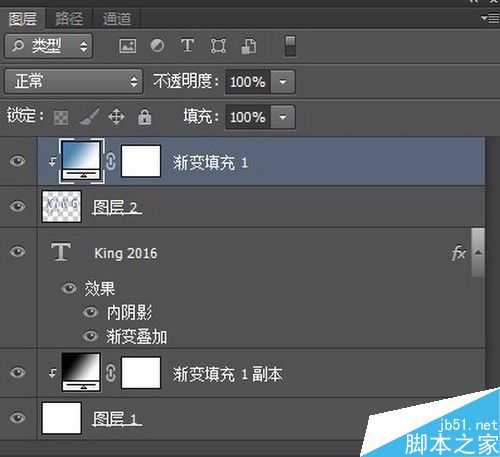500x457 pixels.
Task: Click the 内阴影 effect entry
Action: tap(129, 313)
